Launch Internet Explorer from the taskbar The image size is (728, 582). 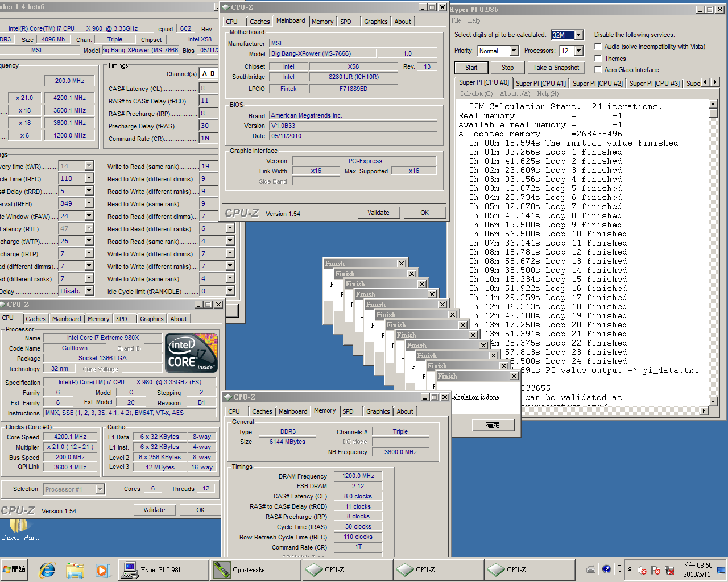click(x=47, y=569)
